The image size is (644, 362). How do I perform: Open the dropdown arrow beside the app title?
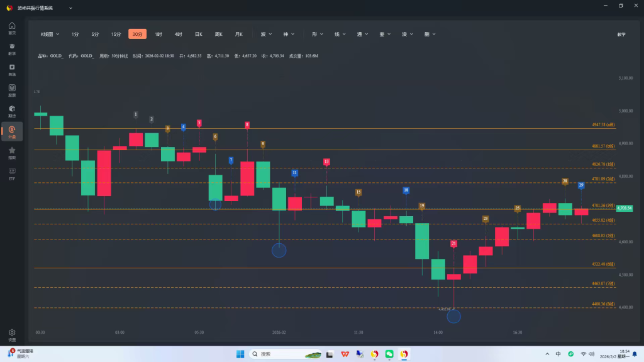[70, 8]
